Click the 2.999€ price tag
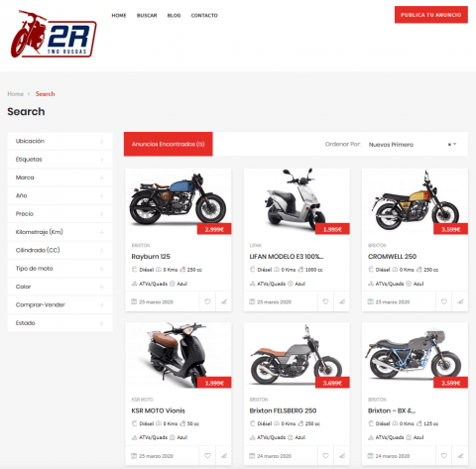Screen dimensions: 476x469 coord(214,229)
